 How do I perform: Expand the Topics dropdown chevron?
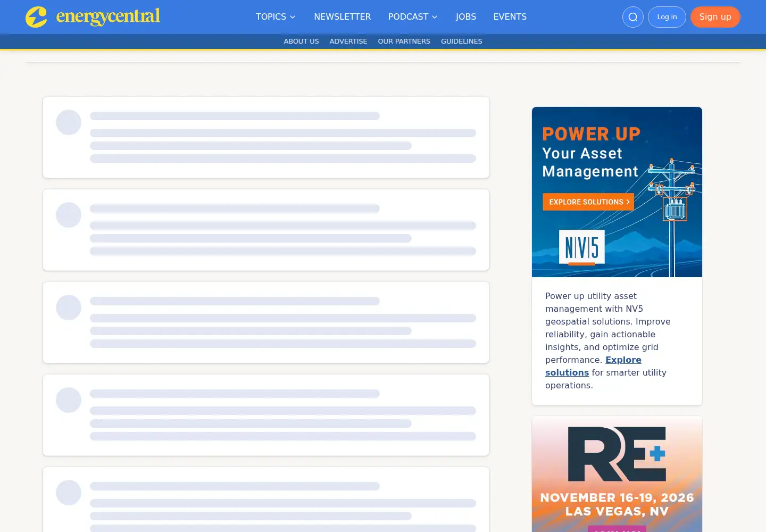293,17
